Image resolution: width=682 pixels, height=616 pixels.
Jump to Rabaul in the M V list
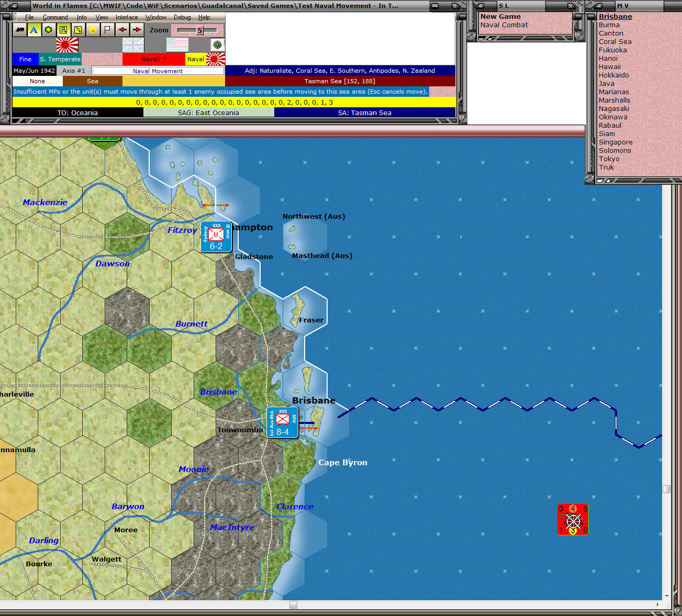click(x=610, y=125)
